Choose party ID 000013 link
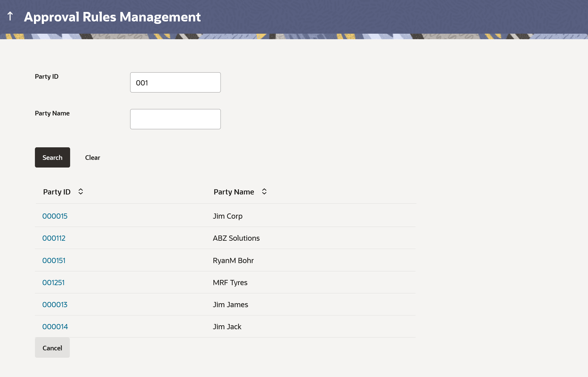The height and width of the screenshot is (377, 588). (x=55, y=305)
